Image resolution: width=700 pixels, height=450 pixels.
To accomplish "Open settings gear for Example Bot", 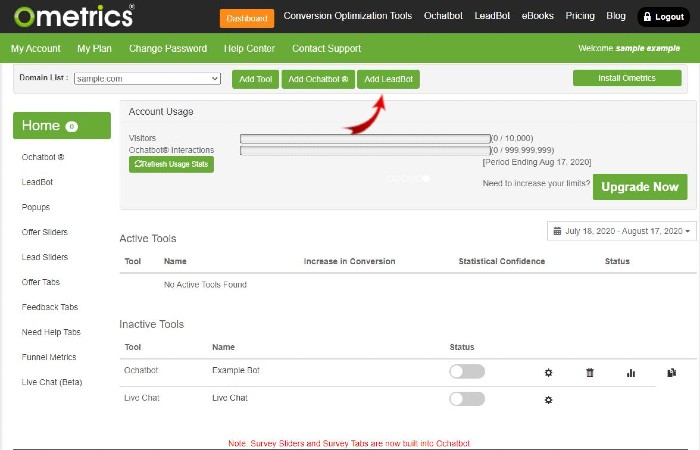I will [x=548, y=373].
